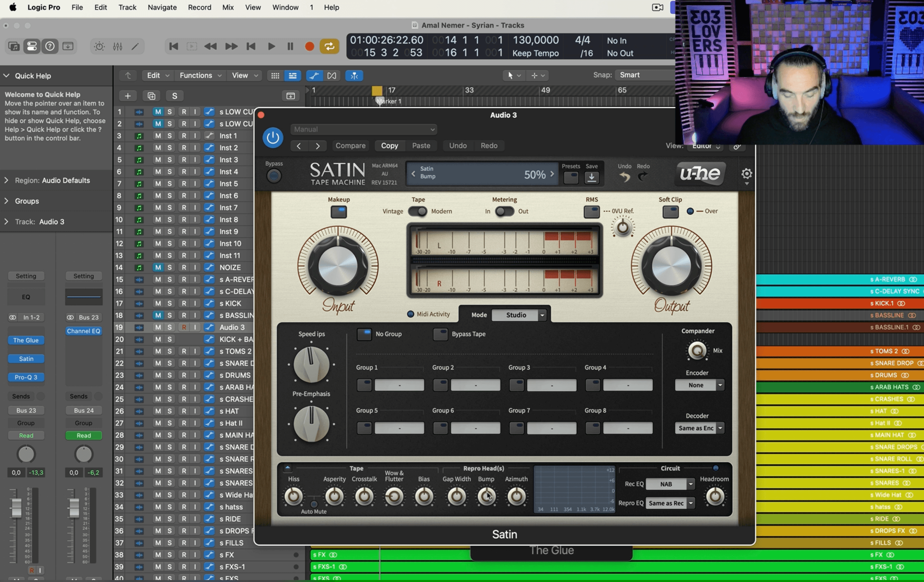Open the Mixer faders button
This screenshot has width=924, height=582.
pos(117,46)
